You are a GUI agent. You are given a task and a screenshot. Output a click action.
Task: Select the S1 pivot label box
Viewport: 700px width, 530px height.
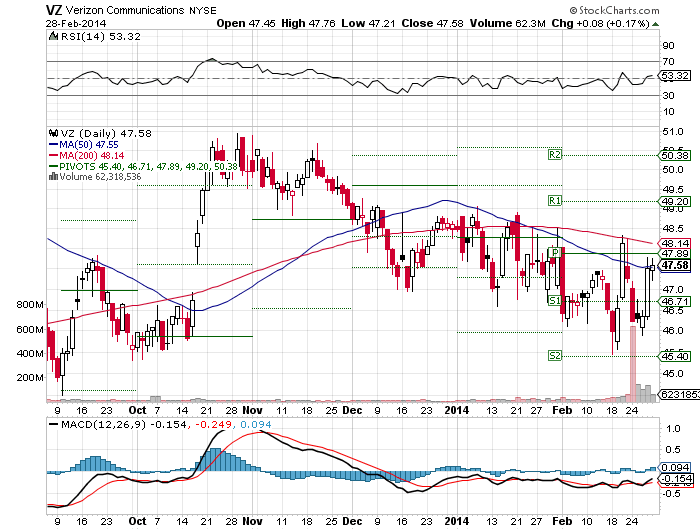(x=554, y=300)
